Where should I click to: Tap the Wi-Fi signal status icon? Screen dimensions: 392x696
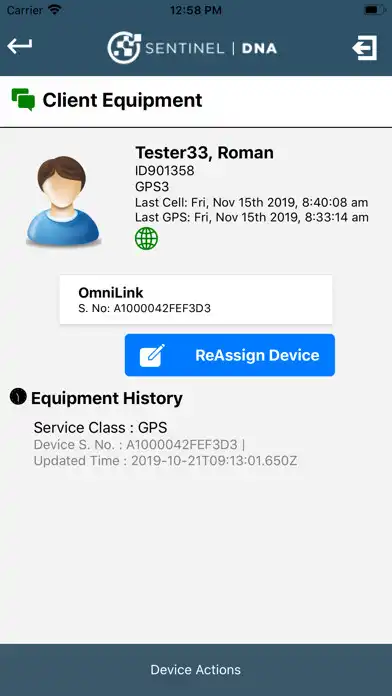[x=55, y=9]
